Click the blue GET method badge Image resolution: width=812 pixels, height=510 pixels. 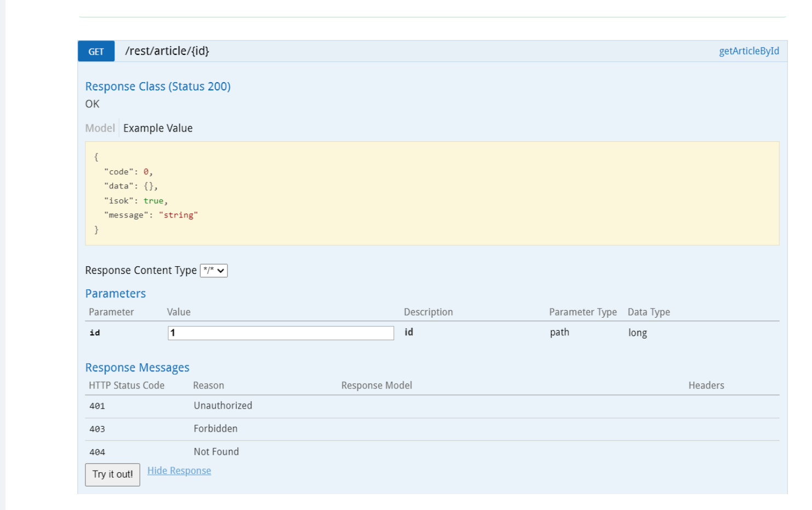[96, 51]
